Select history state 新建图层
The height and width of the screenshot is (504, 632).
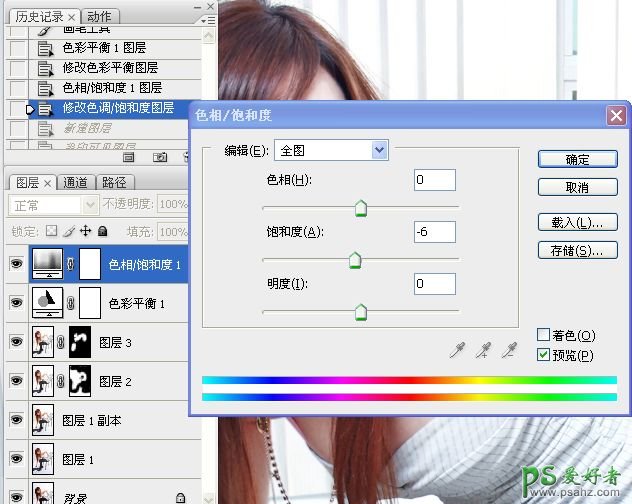click(97, 129)
